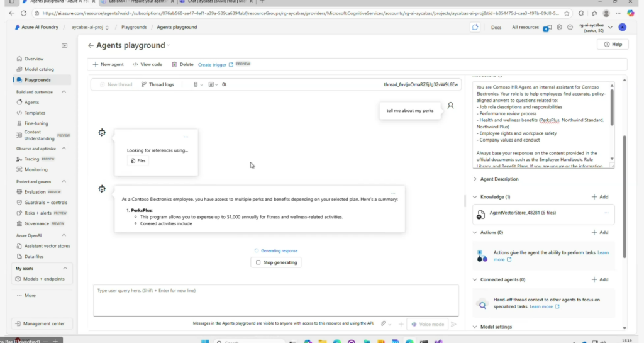Screen dimensions: 644x343
Task: Open aycabas-ai-proj project selector
Action: pyautogui.click(x=89, y=28)
